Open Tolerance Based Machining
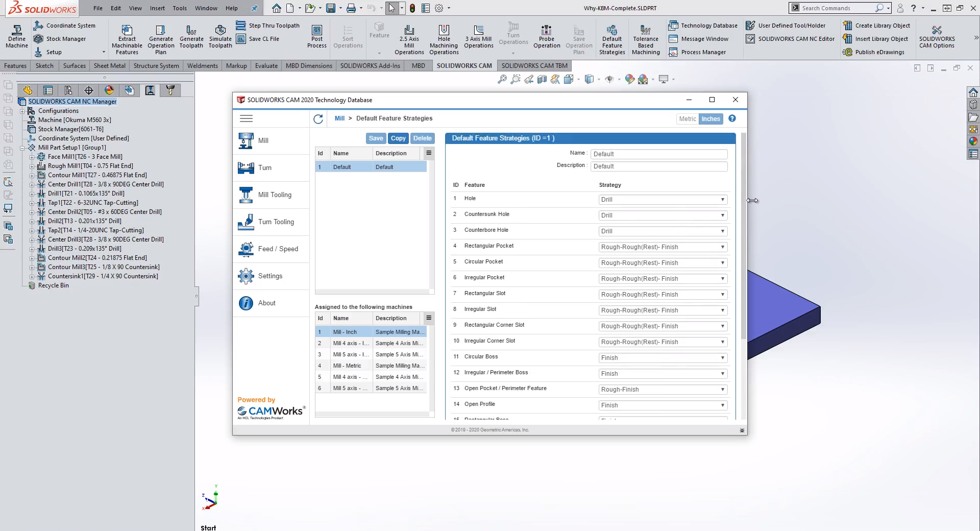 646,39
